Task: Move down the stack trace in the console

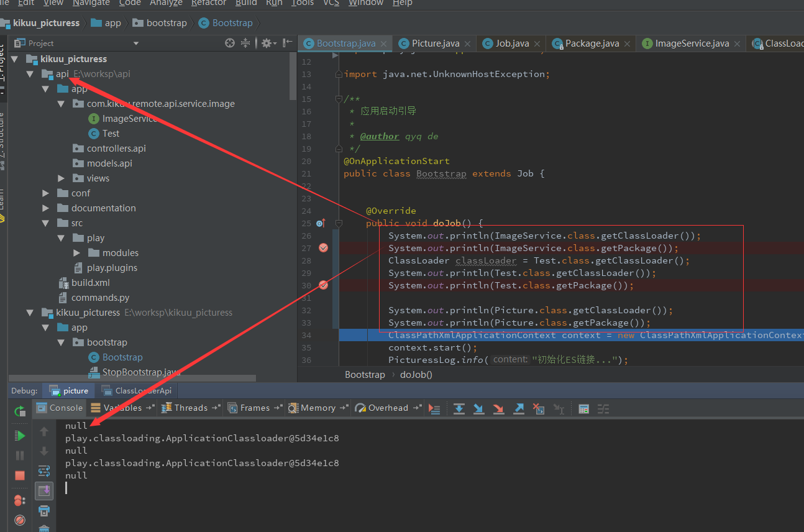Action: (44, 451)
